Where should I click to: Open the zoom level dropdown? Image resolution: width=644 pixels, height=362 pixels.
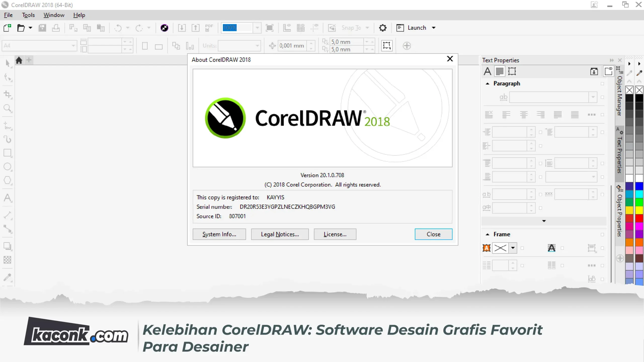pyautogui.click(x=257, y=28)
